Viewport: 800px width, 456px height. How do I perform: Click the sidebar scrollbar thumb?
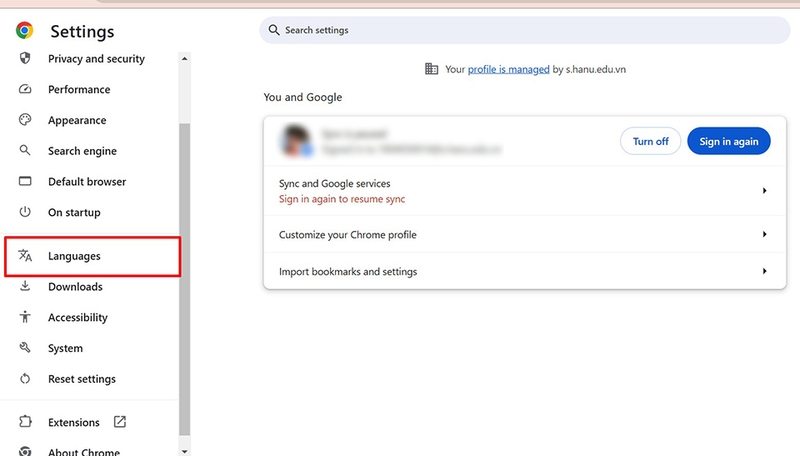(x=185, y=280)
